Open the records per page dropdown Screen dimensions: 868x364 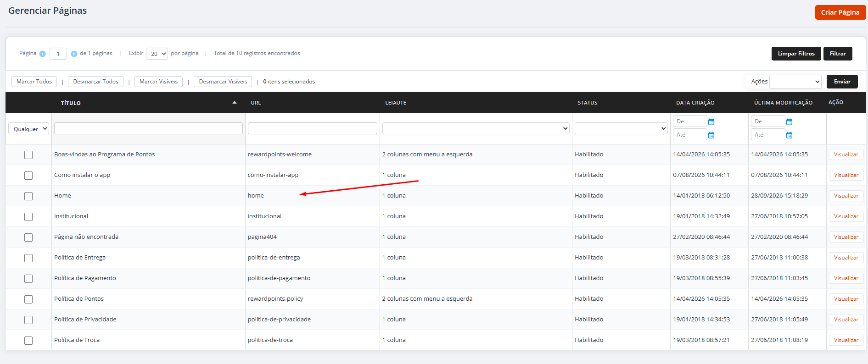(x=157, y=54)
